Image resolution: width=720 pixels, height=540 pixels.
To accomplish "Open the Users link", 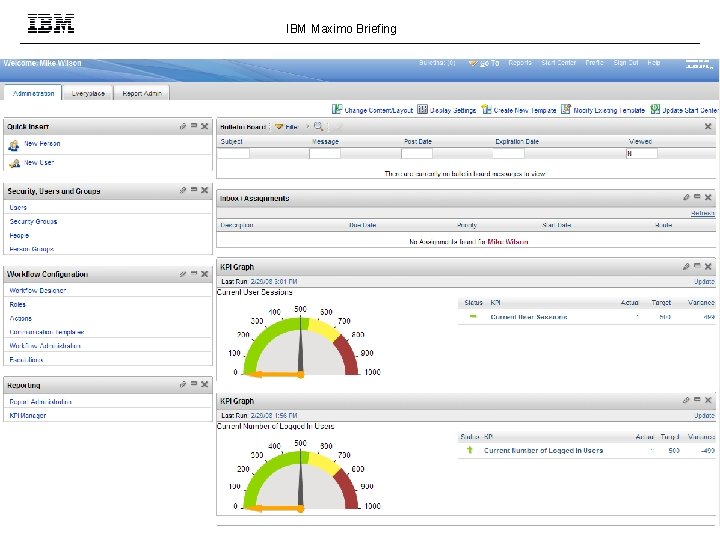I will point(18,208).
